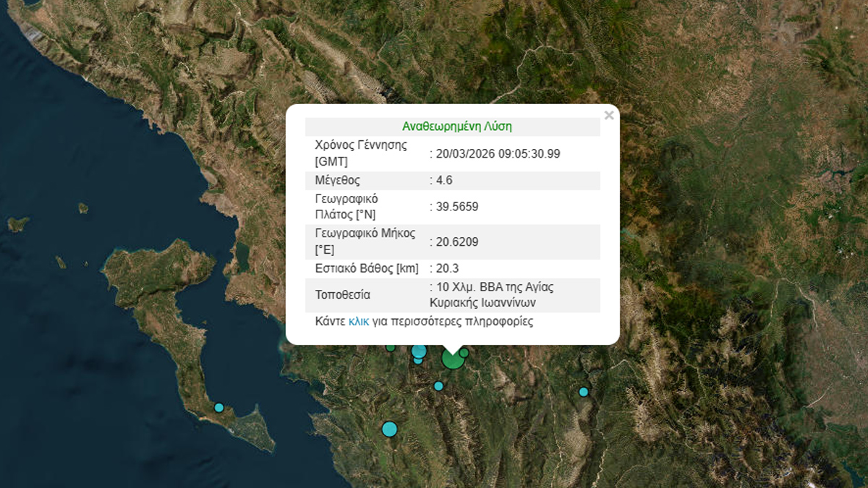Open the cyan marker directly south of the green cluster

(x=438, y=386)
